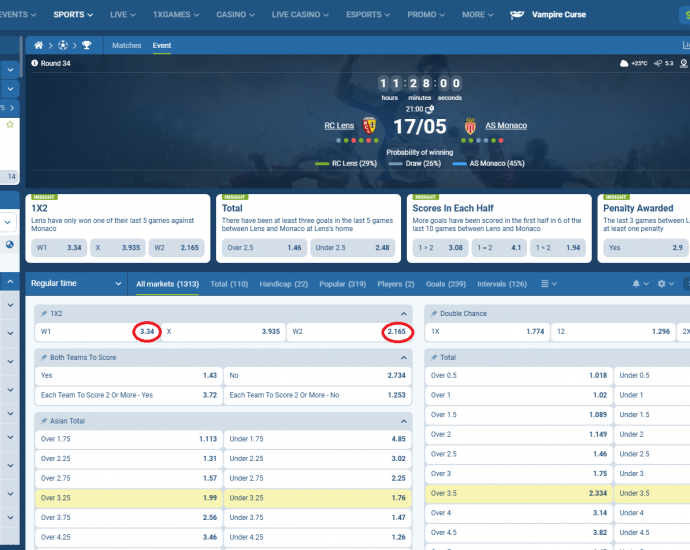Image resolution: width=690 pixels, height=550 pixels.
Task: Open the MORE menu
Action: (x=477, y=15)
